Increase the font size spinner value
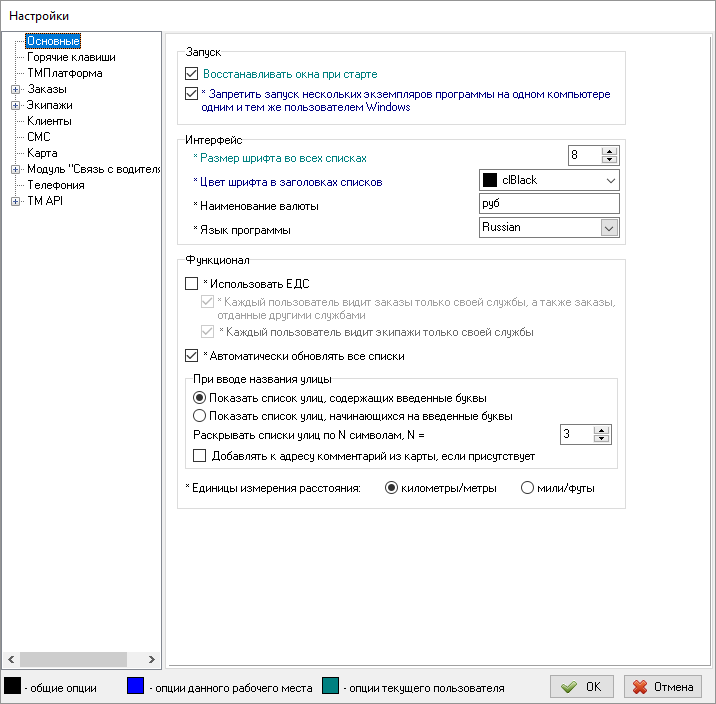 [x=610, y=151]
